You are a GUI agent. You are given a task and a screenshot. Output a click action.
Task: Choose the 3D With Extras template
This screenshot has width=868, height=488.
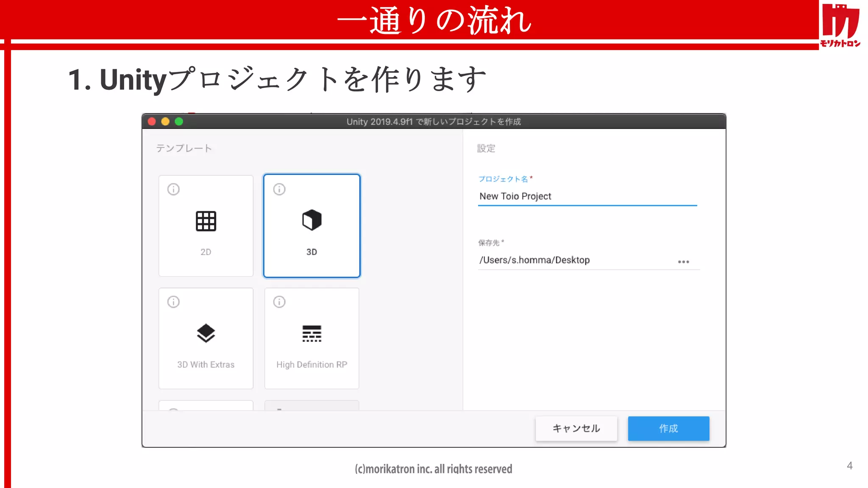206,338
